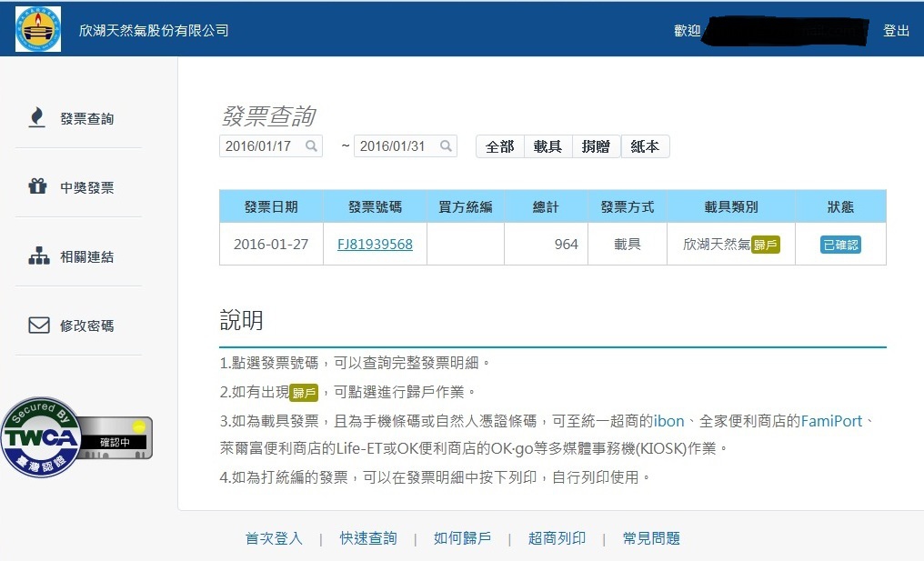Screen dimensions: 924x561
Task: Open invoice detail link FJ81939568
Action: click(374, 244)
